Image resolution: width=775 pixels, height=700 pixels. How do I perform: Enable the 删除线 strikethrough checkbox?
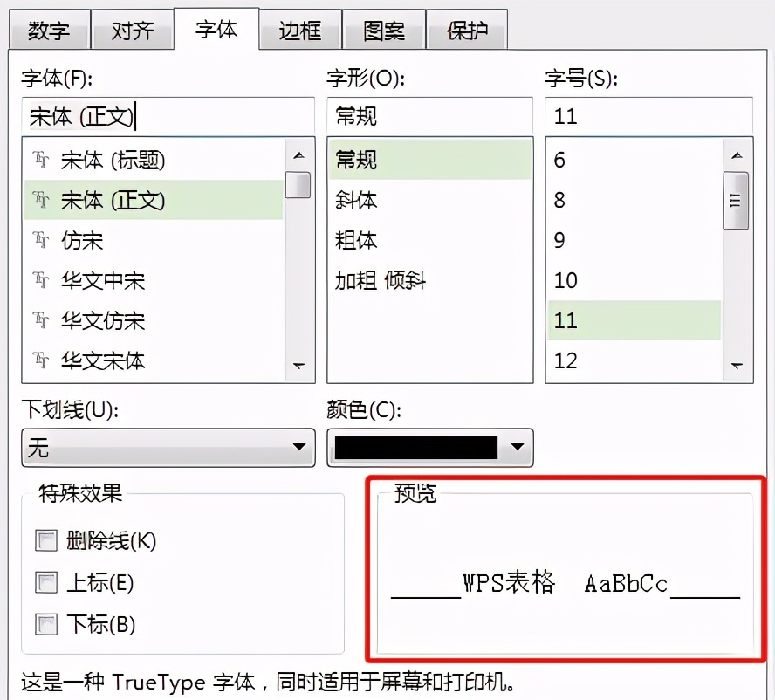(x=45, y=540)
